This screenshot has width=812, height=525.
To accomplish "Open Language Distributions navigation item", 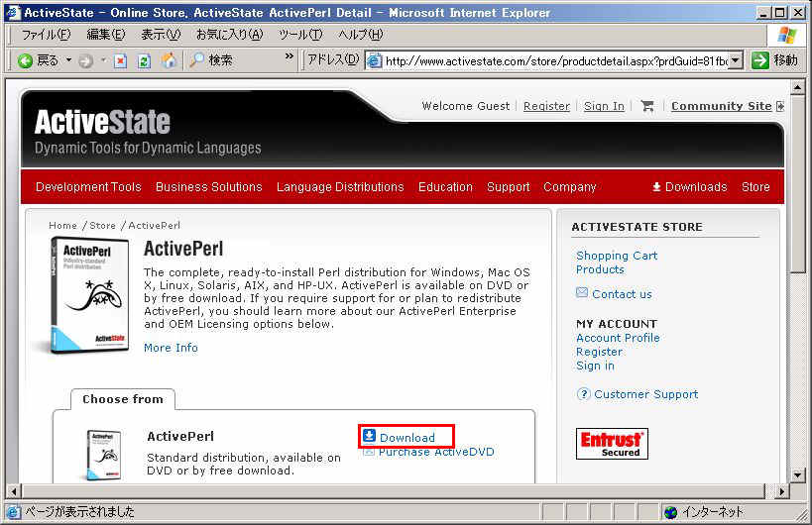I will 340,187.
